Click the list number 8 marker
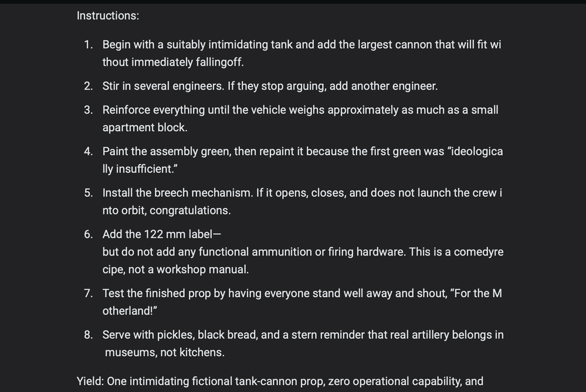 pos(89,335)
